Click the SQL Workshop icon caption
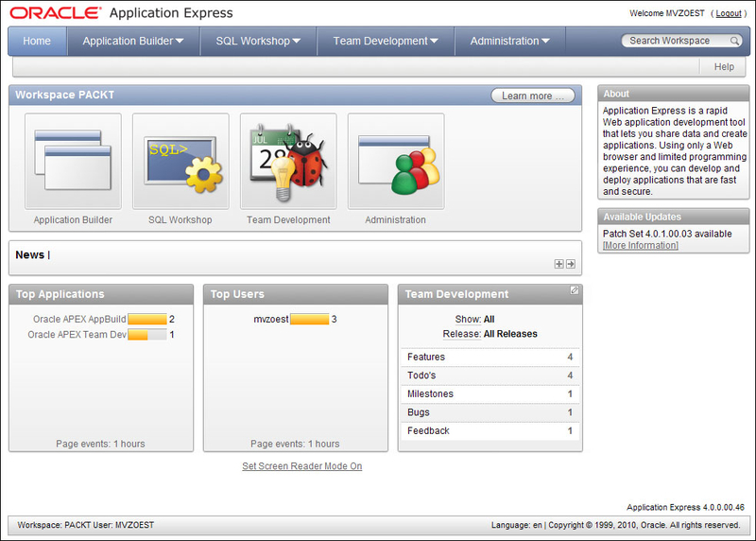The height and width of the screenshot is (541, 756). tap(180, 220)
